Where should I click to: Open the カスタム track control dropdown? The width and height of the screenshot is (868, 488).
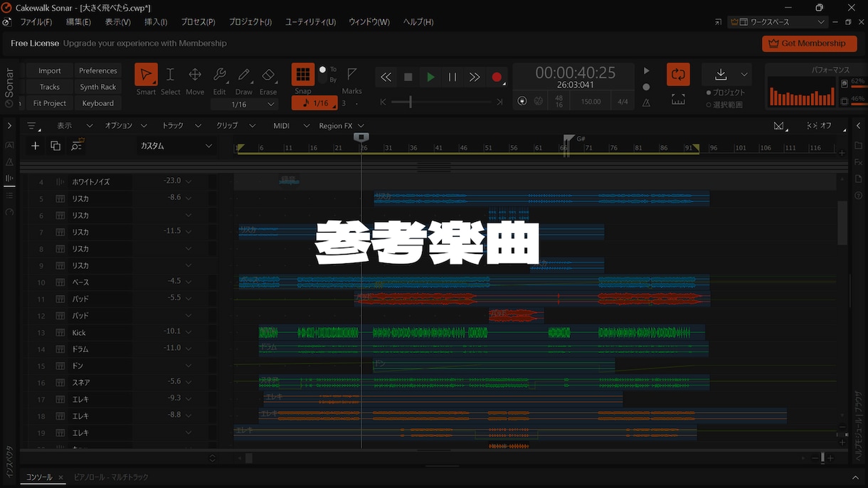pos(176,146)
